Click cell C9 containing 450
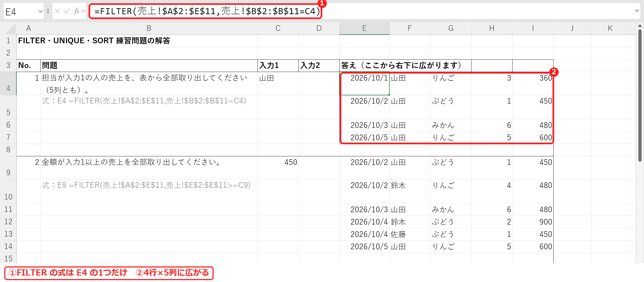Image resolution: width=644 pixels, height=282 pixels. pos(278,168)
